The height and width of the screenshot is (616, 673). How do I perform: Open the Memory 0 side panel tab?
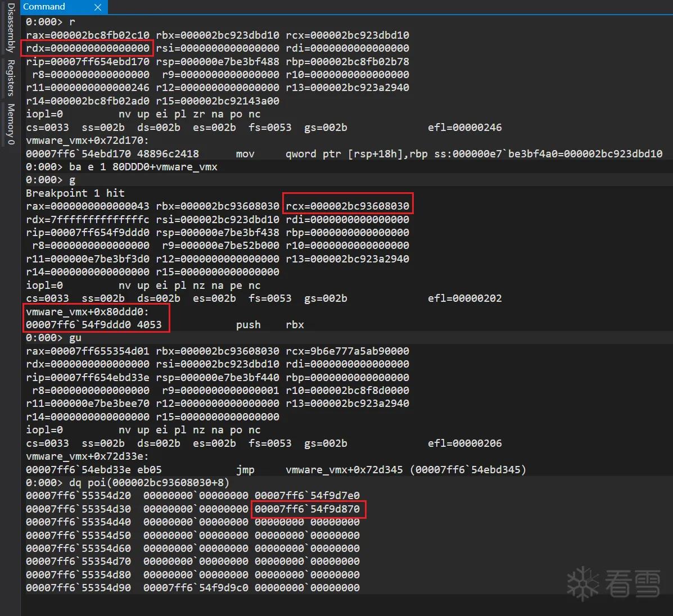(11, 124)
